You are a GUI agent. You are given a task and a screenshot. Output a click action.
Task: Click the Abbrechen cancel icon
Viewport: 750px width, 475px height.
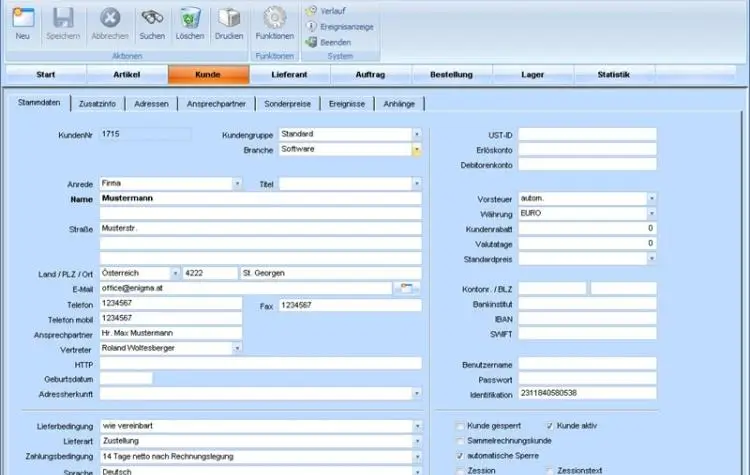pyautogui.click(x=110, y=18)
